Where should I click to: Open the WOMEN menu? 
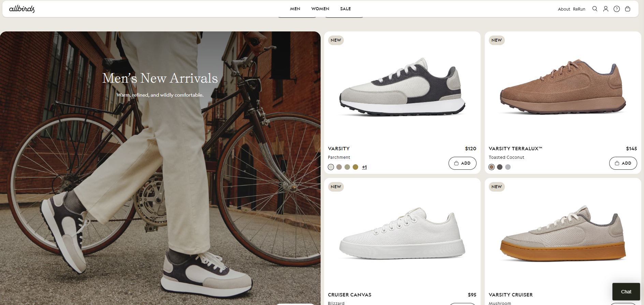tap(320, 9)
